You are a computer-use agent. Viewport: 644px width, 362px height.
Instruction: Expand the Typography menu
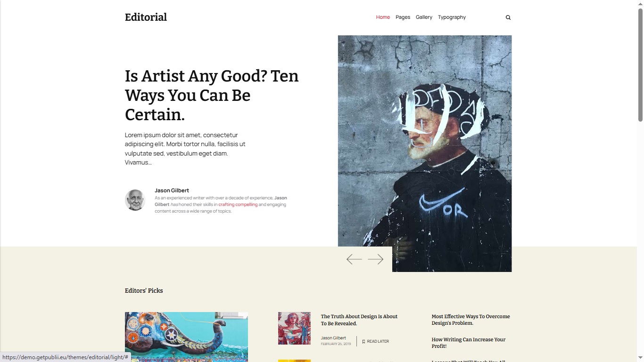[452, 17]
